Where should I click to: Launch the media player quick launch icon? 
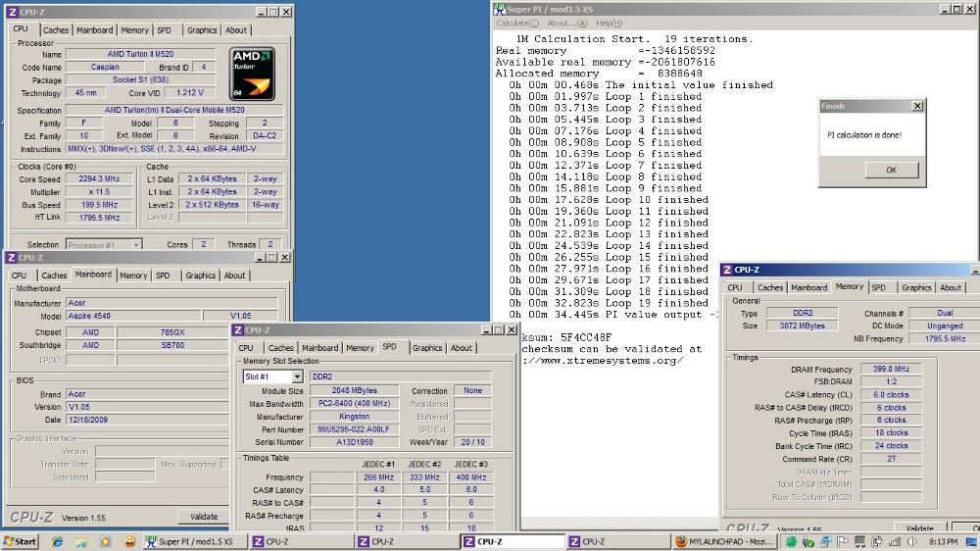pyautogui.click(x=105, y=541)
